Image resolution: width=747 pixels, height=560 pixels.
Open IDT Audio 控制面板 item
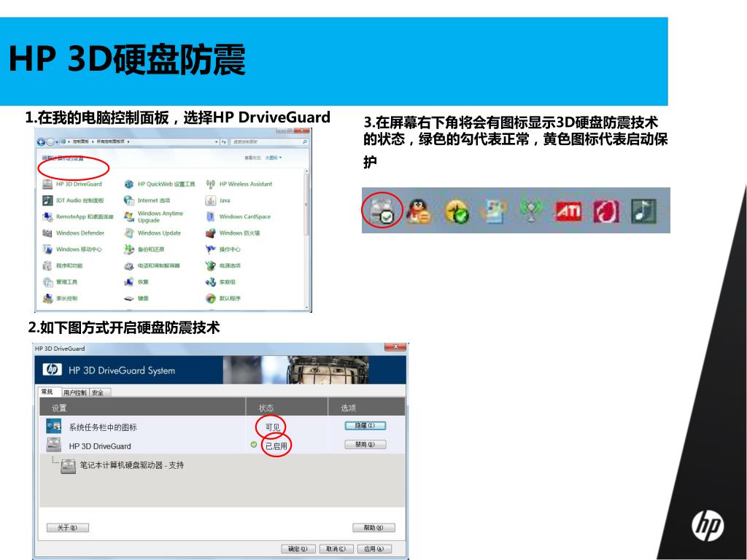click(74, 201)
